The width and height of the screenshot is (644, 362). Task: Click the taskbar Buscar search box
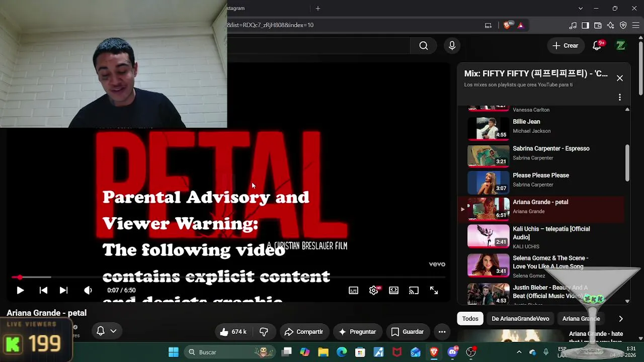coord(229,352)
